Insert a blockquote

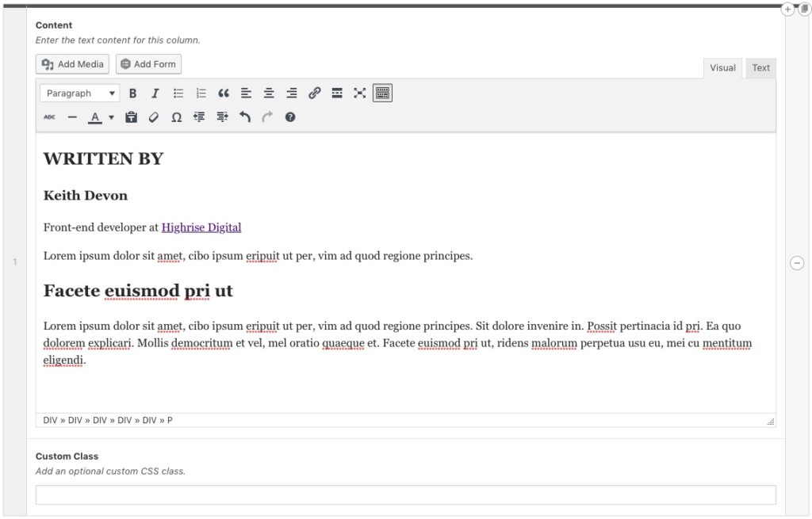[x=223, y=93]
